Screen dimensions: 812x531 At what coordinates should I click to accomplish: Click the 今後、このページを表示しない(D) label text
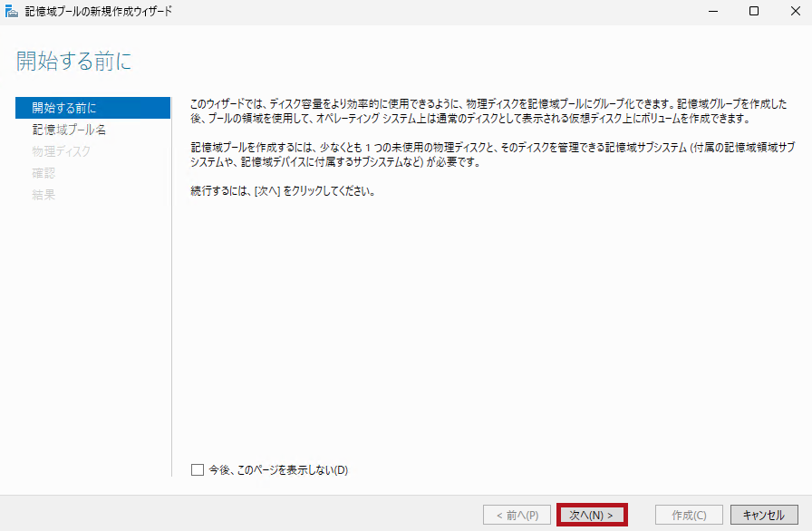(x=278, y=469)
